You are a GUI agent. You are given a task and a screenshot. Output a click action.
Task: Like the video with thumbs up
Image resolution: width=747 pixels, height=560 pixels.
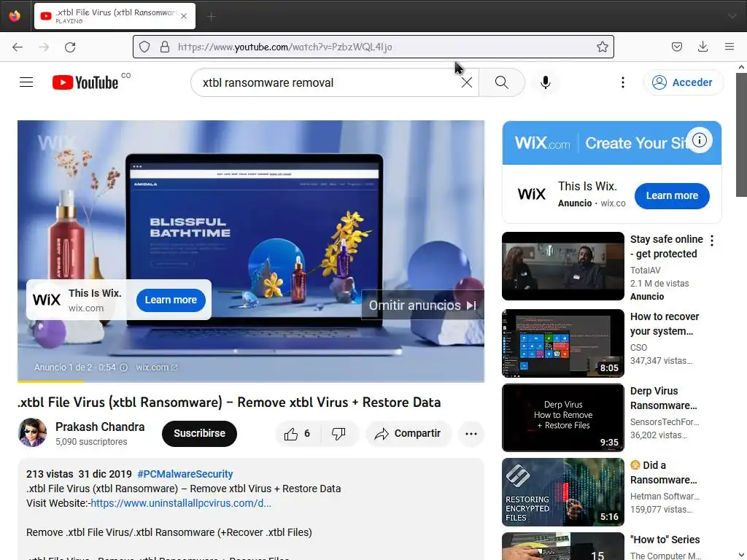(x=298, y=433)
